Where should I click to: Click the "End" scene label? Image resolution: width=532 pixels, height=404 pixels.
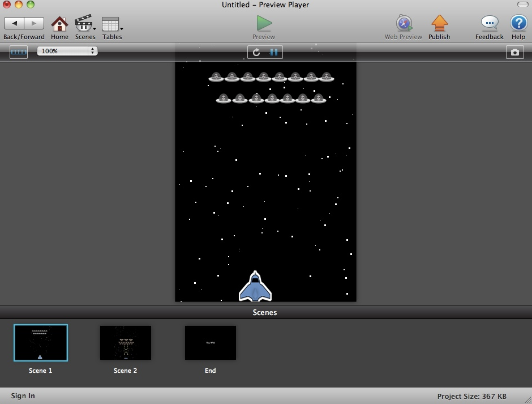(211, 371)
